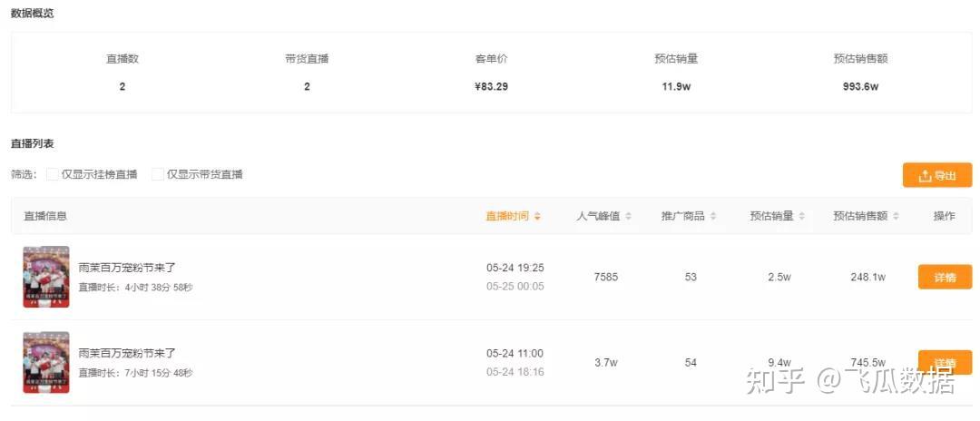Sort by 直播时间 sort icon
980x421 pixels.
click(x=537, y=217)
